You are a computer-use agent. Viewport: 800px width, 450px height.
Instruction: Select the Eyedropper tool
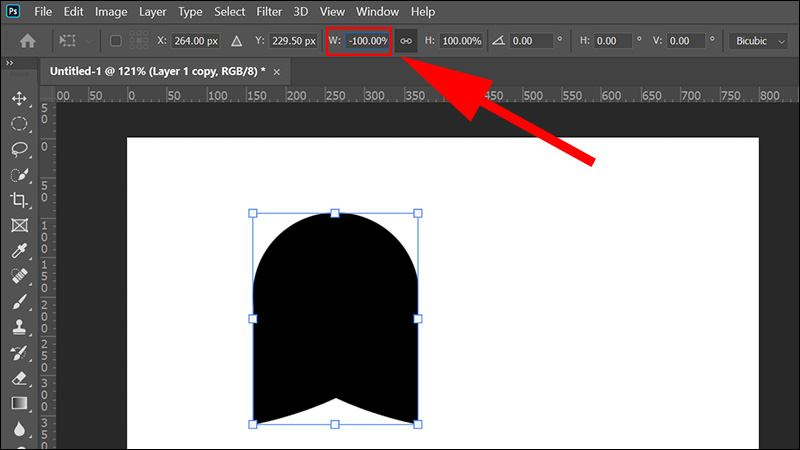(19, 251)
